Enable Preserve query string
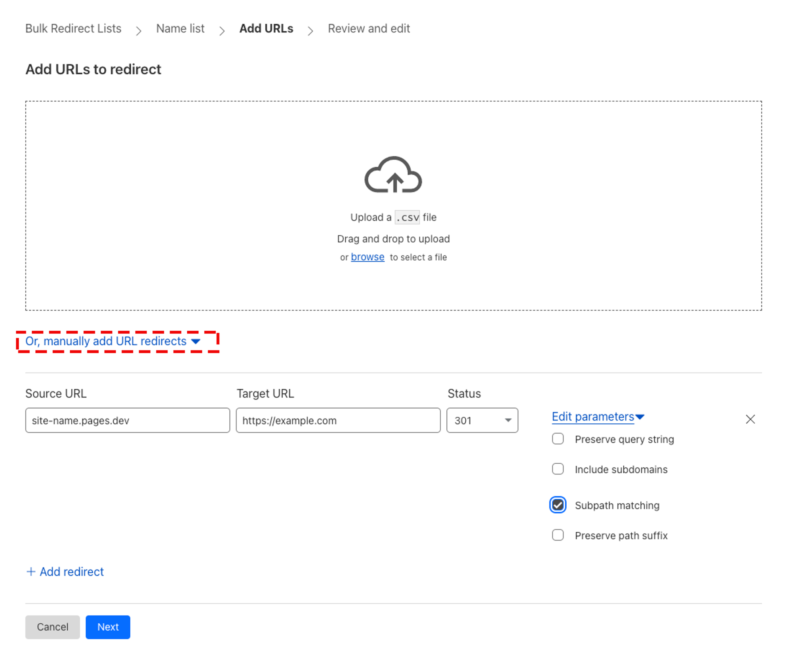Image resolution: width=792 pixels, height=672 pixels. tap(558, 439)
